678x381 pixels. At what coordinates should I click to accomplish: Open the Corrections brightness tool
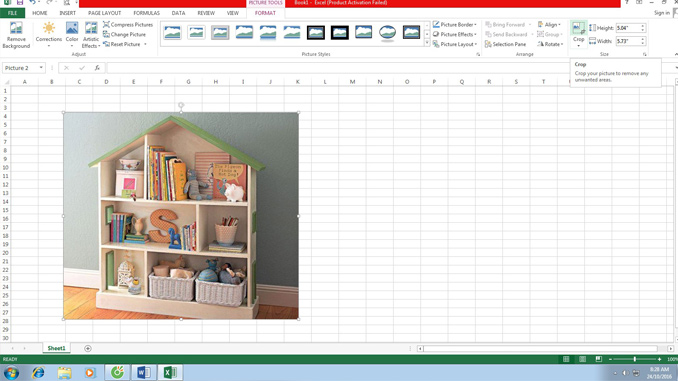point(48,29)
